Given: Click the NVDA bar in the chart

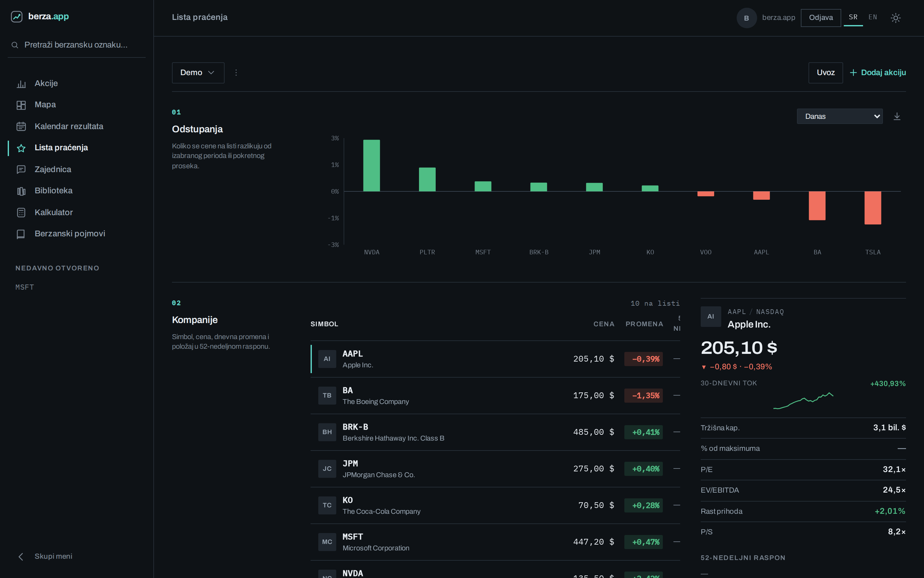Looking at the screenshot, I should pos(372,165).
